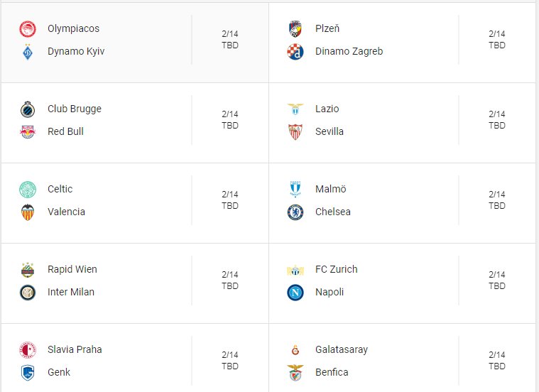Select the FC Zurich vs Napoli match date

[x=497, y=274]
